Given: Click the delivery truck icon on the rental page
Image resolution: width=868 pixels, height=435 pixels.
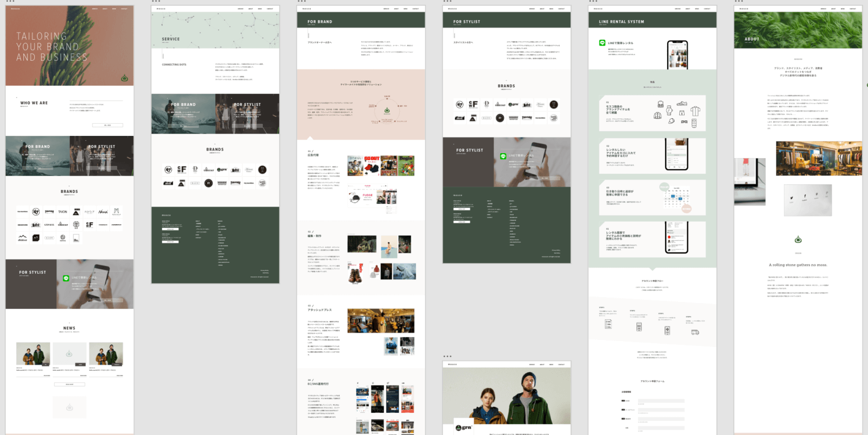Looking at the screenshot, I should point(695,332).
